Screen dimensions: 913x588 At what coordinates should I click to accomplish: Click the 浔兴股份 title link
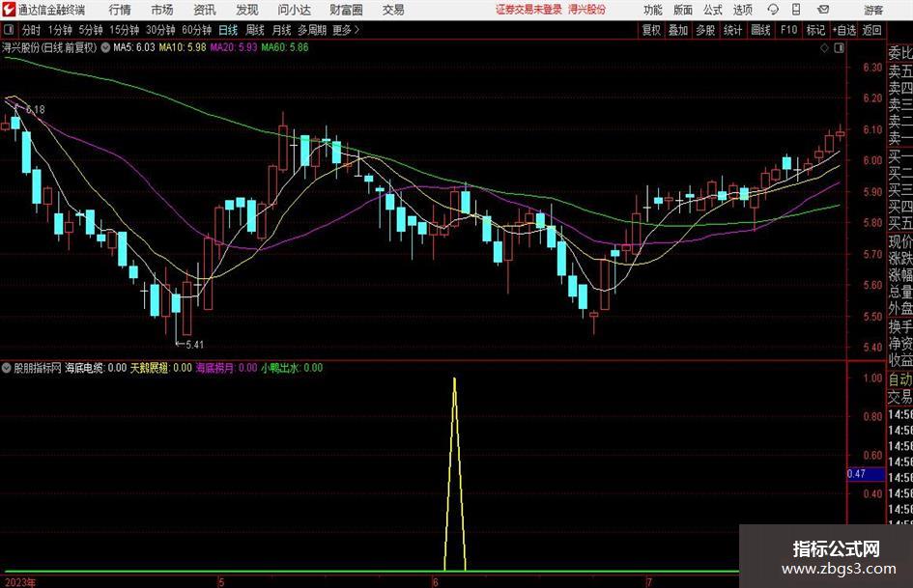[x=587, y=10]
